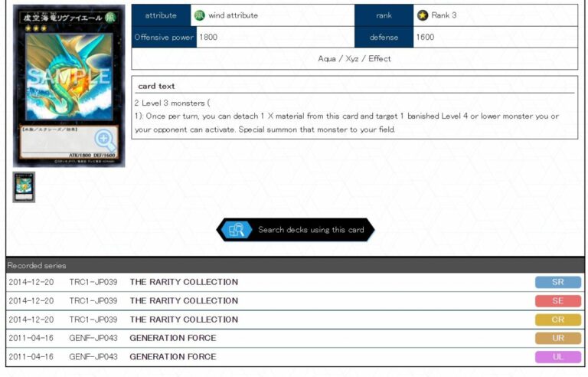588x377 pixels.
Task: Click the 'card text' section heading
Action: click(156, 86)
